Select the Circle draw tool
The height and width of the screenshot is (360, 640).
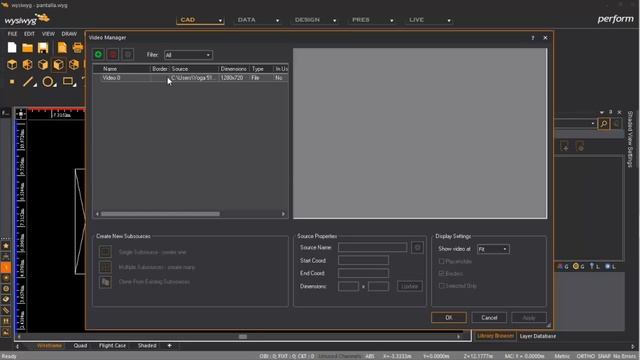click(x=49, y=82)
